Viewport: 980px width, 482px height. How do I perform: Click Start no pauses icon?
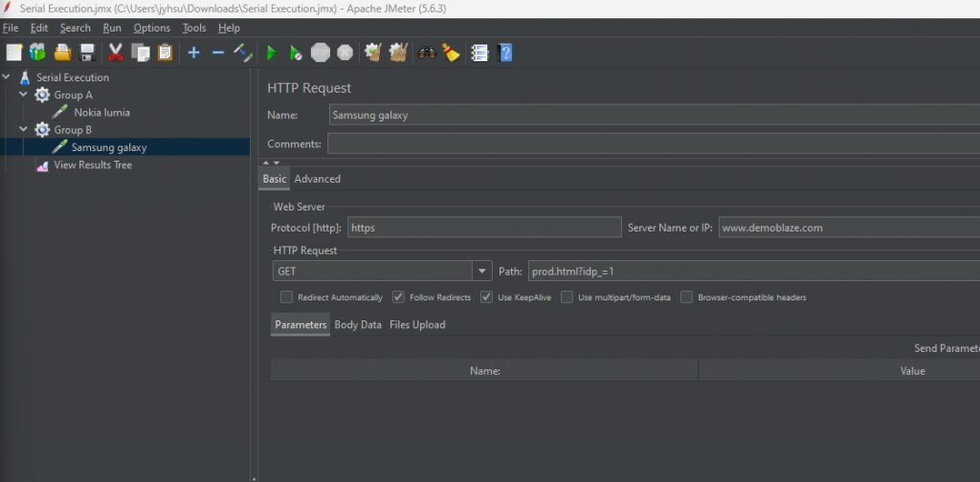[296, 53]
